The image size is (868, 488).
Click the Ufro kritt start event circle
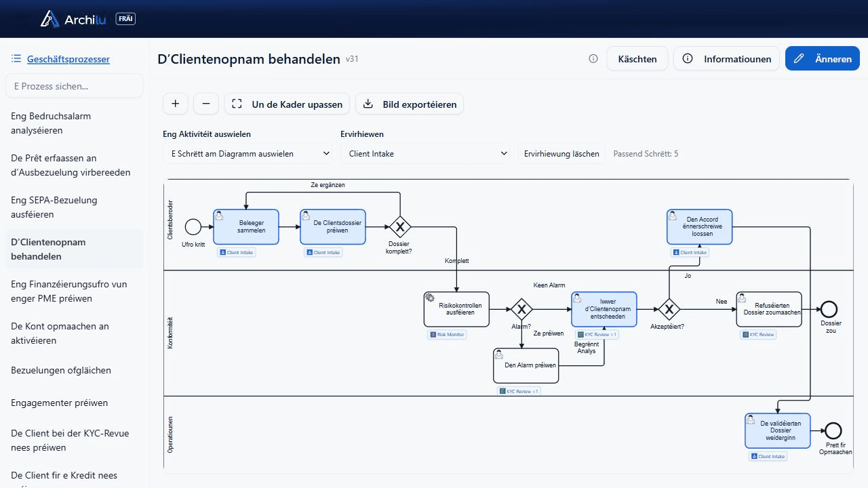click(x=193, y=226)
